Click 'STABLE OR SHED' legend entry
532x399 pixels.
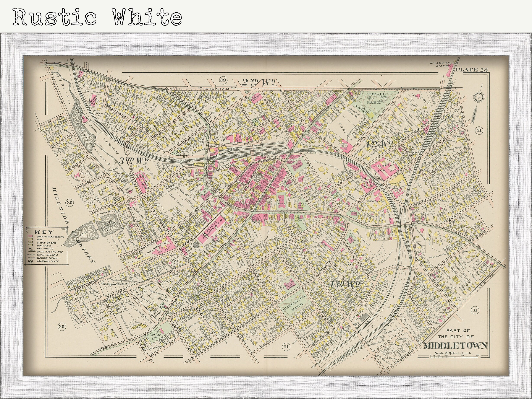pyautogui.click(x=46, y=243)
